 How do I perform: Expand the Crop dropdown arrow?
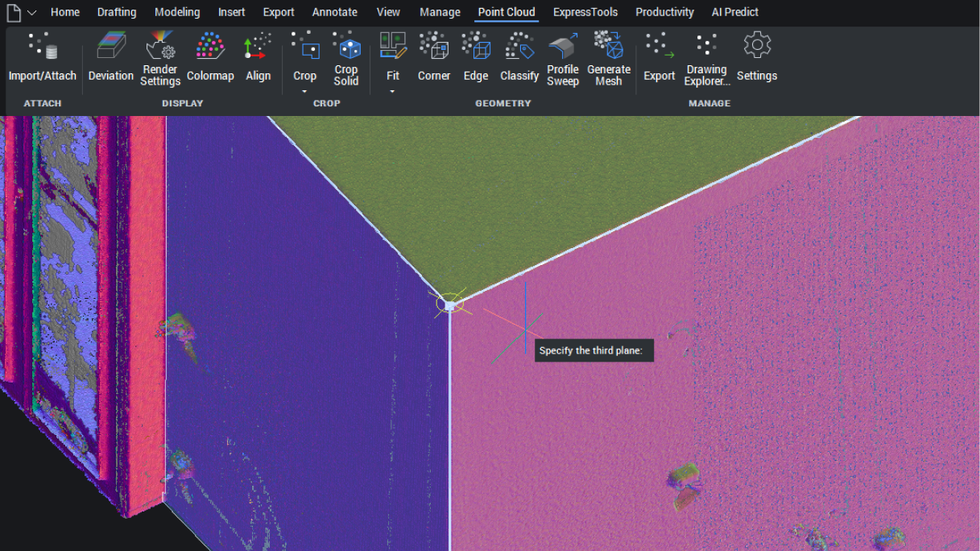pos(304,92)
